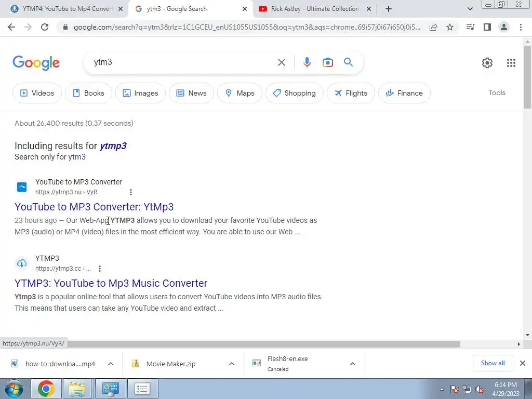Image resolution: width=532 pixels, height=399 pixels.
Task: Expand options for Movie Maker.zip download
Action: coord(232,364)
